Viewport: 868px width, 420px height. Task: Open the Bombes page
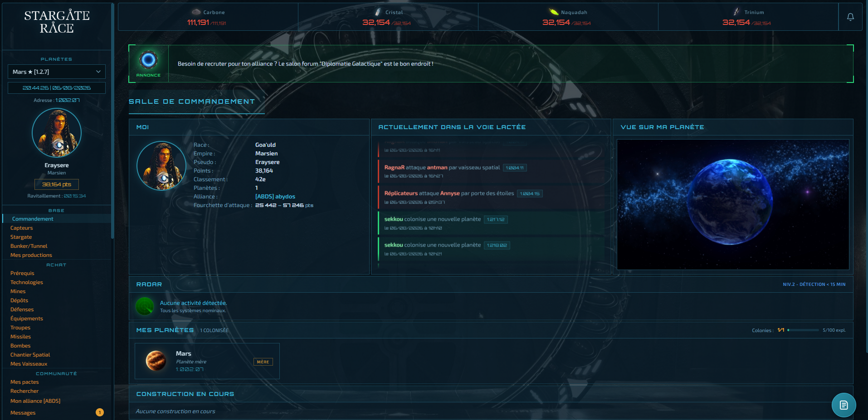[20, 346]
